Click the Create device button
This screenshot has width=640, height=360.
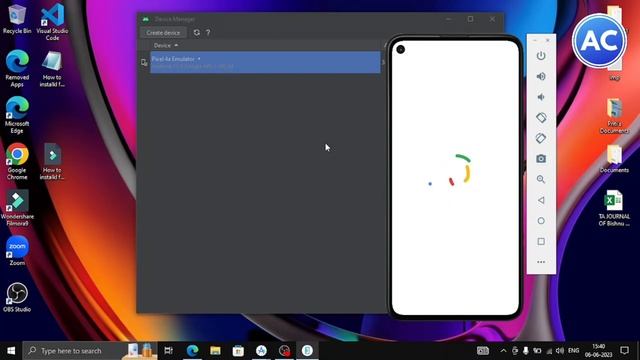pos(163,32)
